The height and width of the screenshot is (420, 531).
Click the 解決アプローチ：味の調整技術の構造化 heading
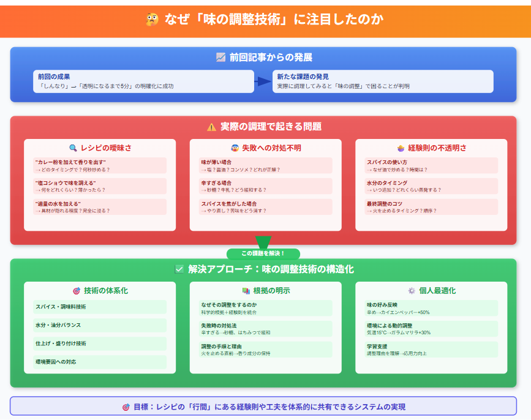point(271,269)
